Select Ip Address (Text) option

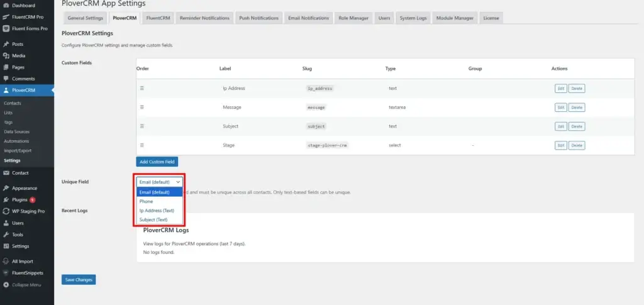point(157,211)
